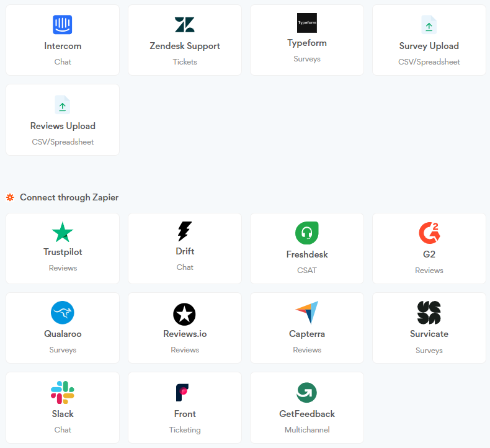This screenshot has width=490, height=448.
Task: Select the Trustpilot card title
Action: coord(63,252)
